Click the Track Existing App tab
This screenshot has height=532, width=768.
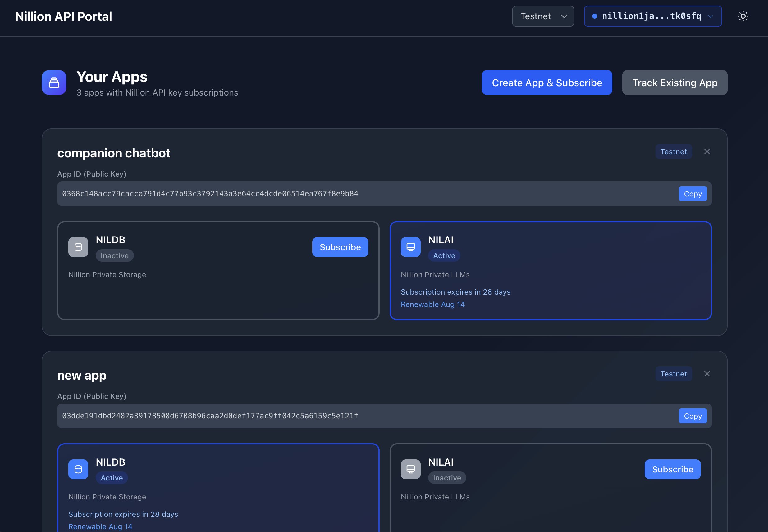[x=674, y=82]
